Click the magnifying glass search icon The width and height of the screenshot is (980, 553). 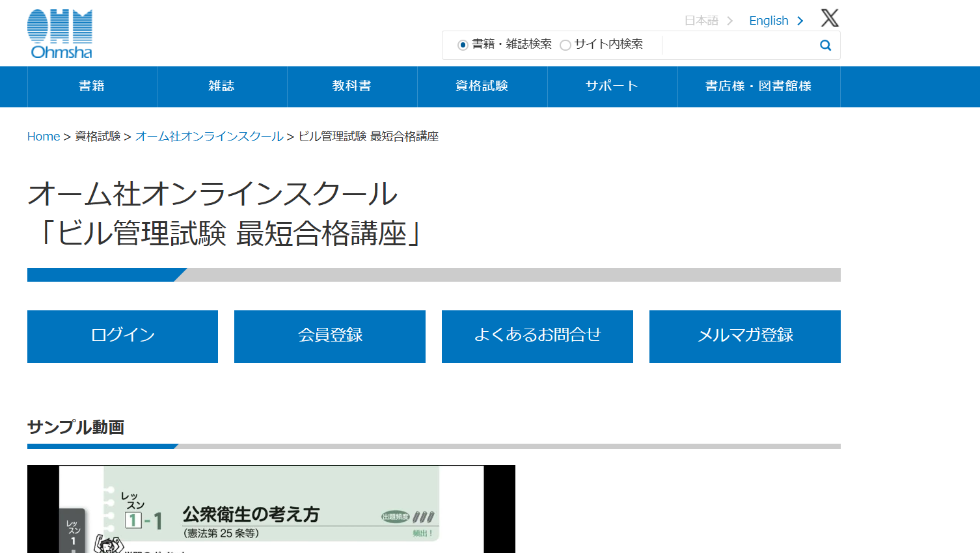tap(825, 46)
